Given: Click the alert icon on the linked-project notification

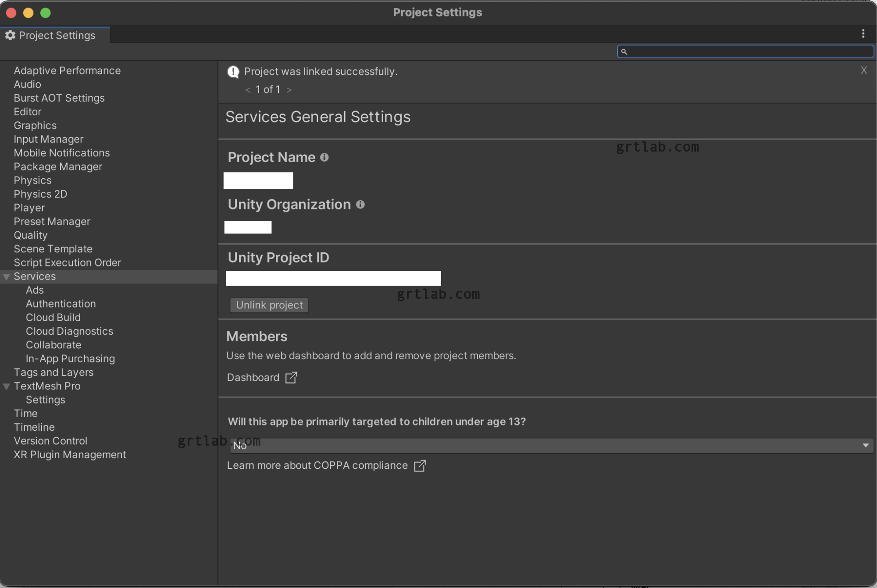Looking at the screenshot, I should click(233, 71).
